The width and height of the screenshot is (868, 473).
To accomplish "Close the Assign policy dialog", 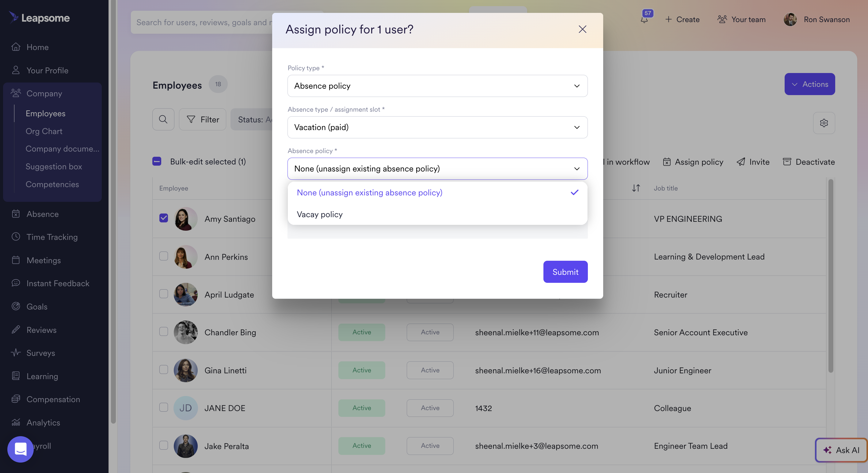I will click(582, 29).
